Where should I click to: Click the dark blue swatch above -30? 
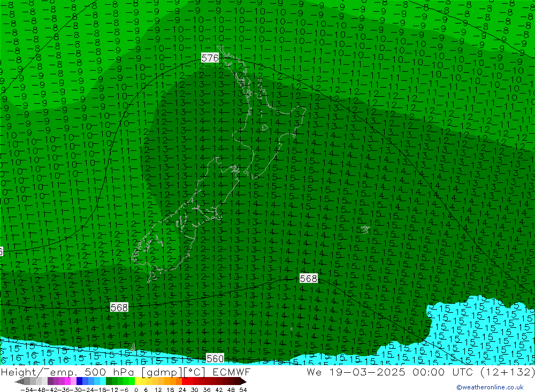click(79, 381)
